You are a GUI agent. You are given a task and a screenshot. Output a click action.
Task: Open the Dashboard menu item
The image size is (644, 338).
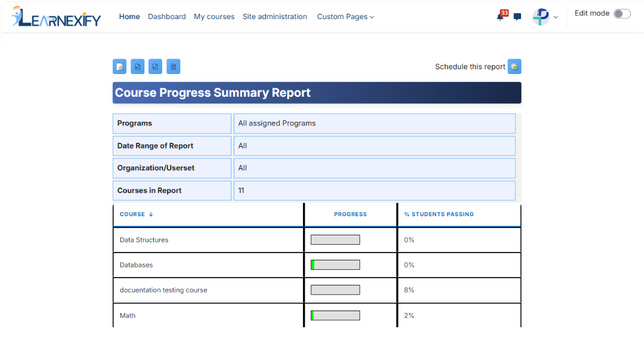point(167,17)
